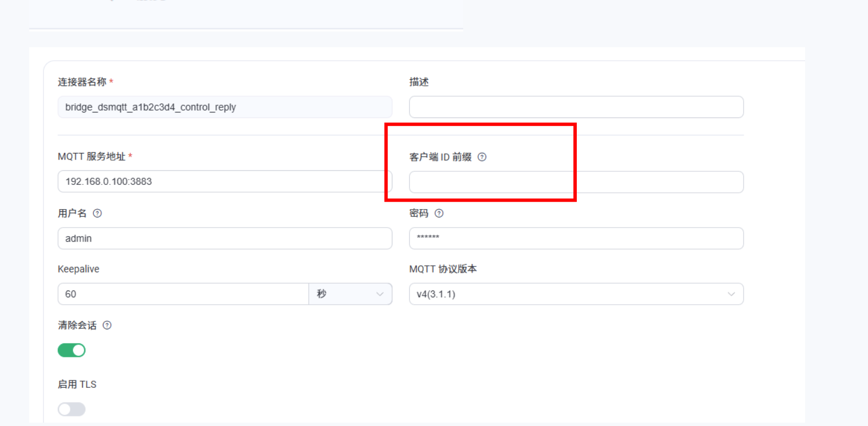Click the Keepalive value field showing 60
This screenshot has width=868, height=426.
[x=183, y=294]
